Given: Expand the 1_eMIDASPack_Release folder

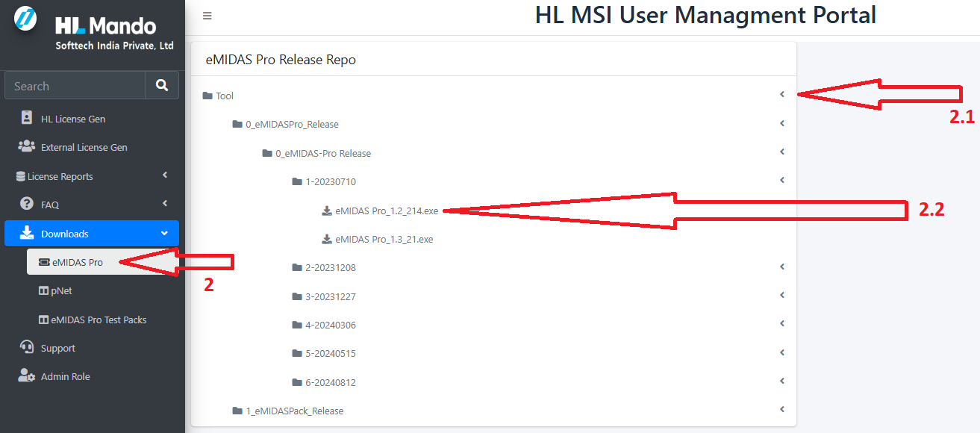Looking at the screenshot, I should [x=294, y=411].
